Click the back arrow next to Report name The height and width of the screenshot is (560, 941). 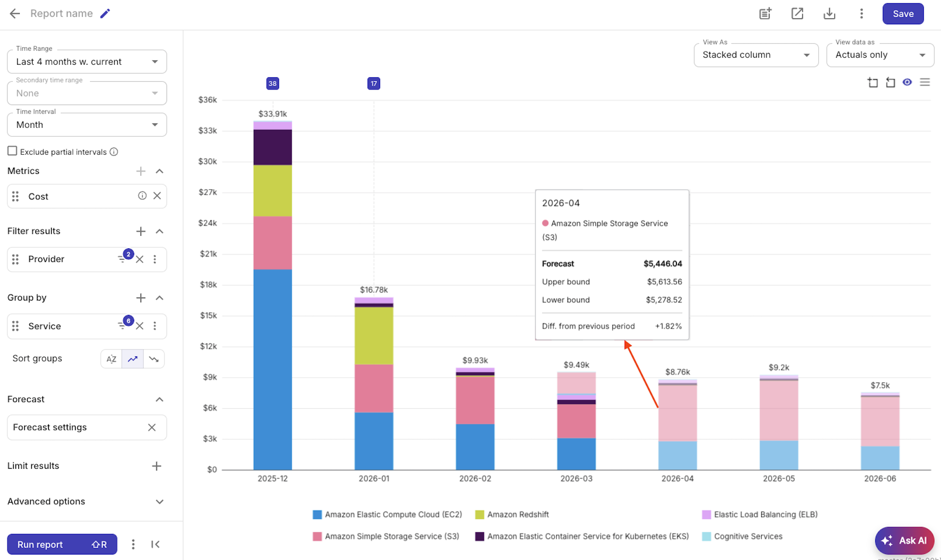pyautogui.click(x=14, y=14)
